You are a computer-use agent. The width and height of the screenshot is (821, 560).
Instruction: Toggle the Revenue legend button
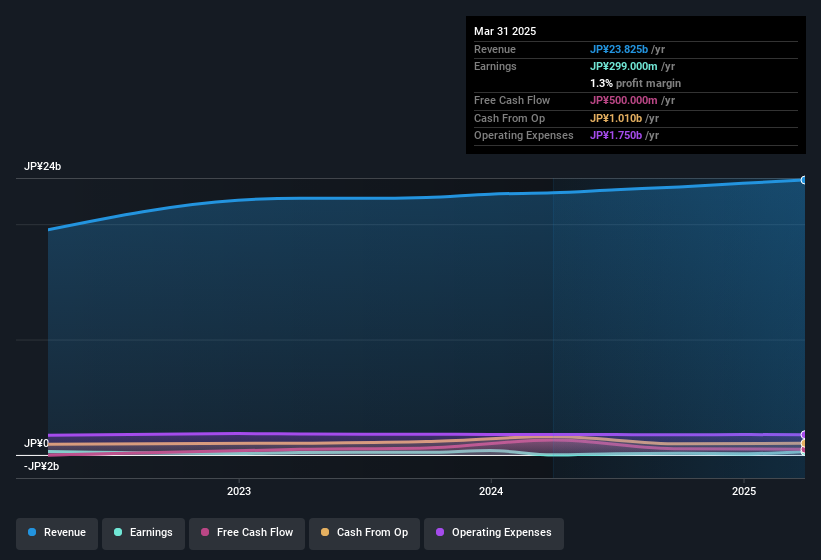pyautogui.click(x=57, y=533)
